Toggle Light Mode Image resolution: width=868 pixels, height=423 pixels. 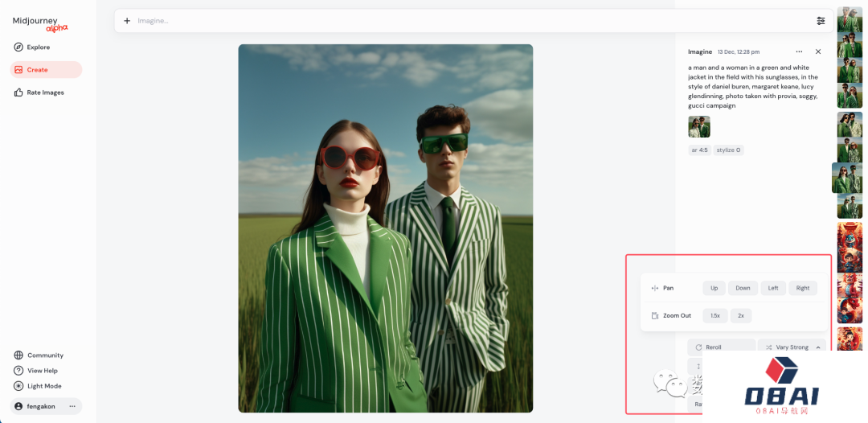point(38,386)
